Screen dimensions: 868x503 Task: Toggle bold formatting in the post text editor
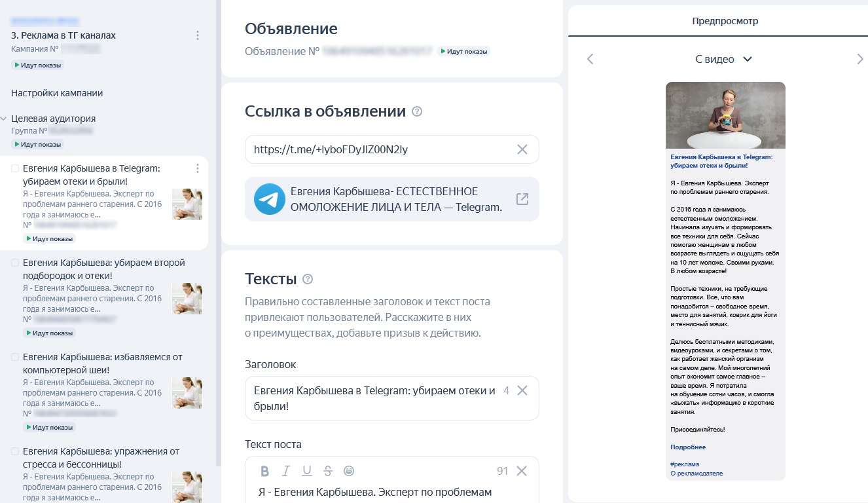264,471
